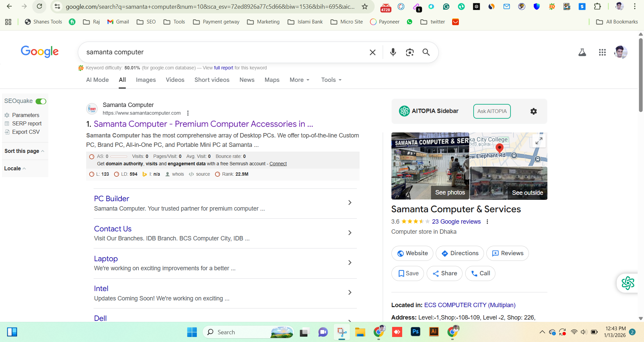Go back to the previous page
Image resolution: width=644 pixels, height=342 pixels.
[9, 6]
